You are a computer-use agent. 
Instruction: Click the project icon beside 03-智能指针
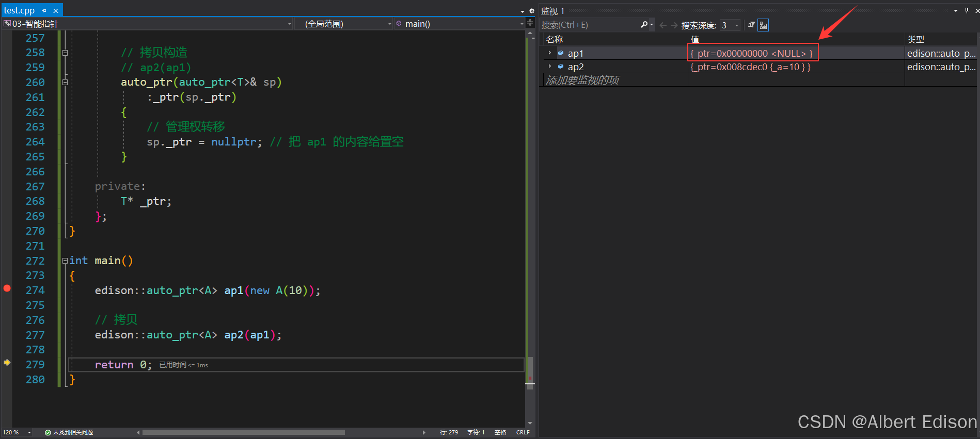coord(7,24)
